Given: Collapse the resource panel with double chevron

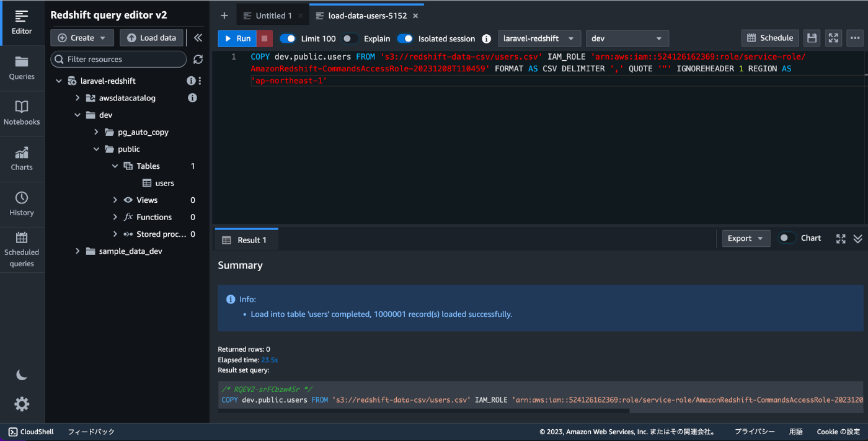Looking at the screenshot, I should pyautogui.click(x=198, y=38).
